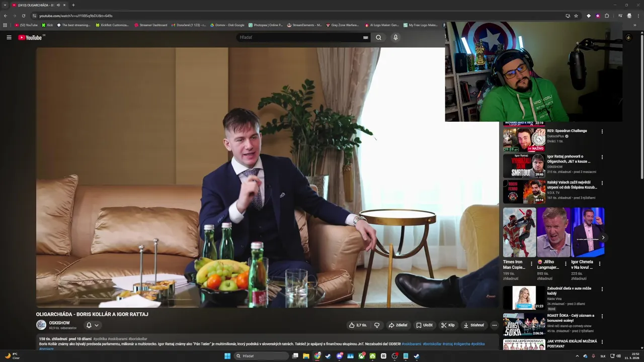
Task: Save the video with Uložiť
Action: pos(424,325)
